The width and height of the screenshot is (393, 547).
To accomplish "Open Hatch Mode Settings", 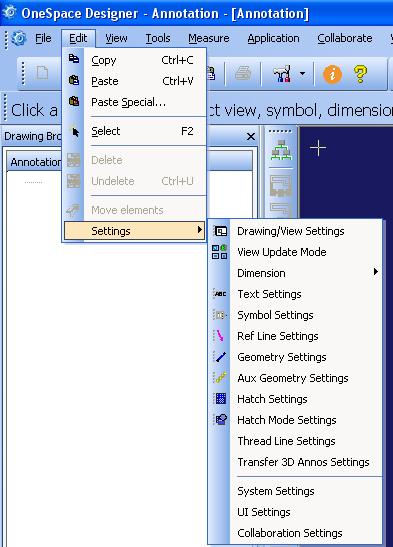I will (x=295, y=420).
